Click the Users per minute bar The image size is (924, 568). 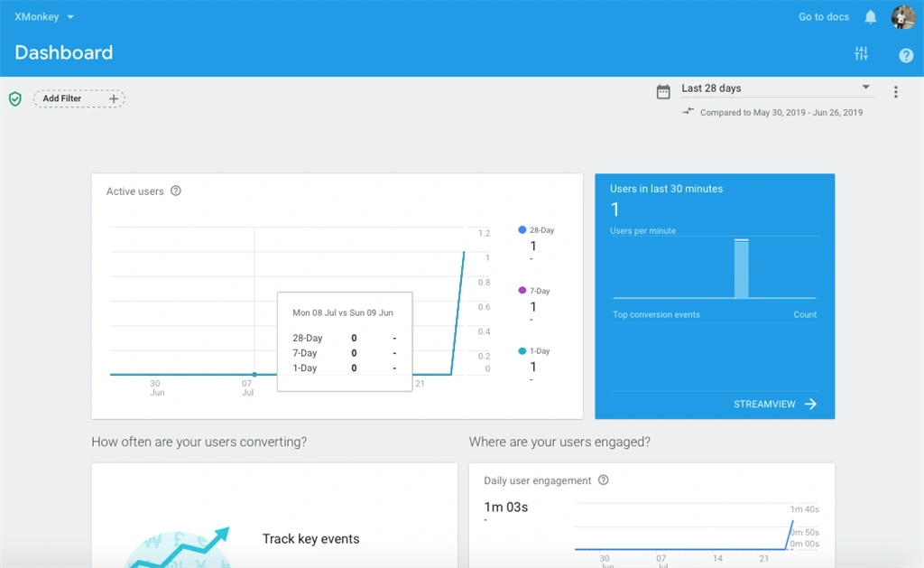point(742,268)
